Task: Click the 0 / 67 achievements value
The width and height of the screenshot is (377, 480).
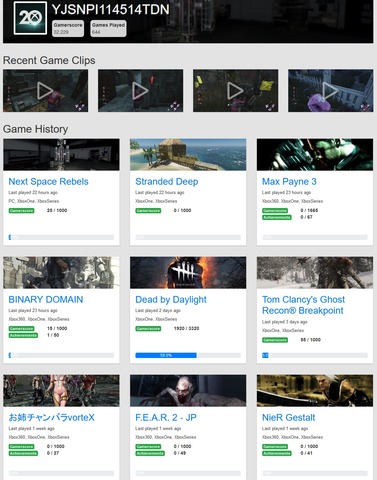Action: [x=306, y=217]
